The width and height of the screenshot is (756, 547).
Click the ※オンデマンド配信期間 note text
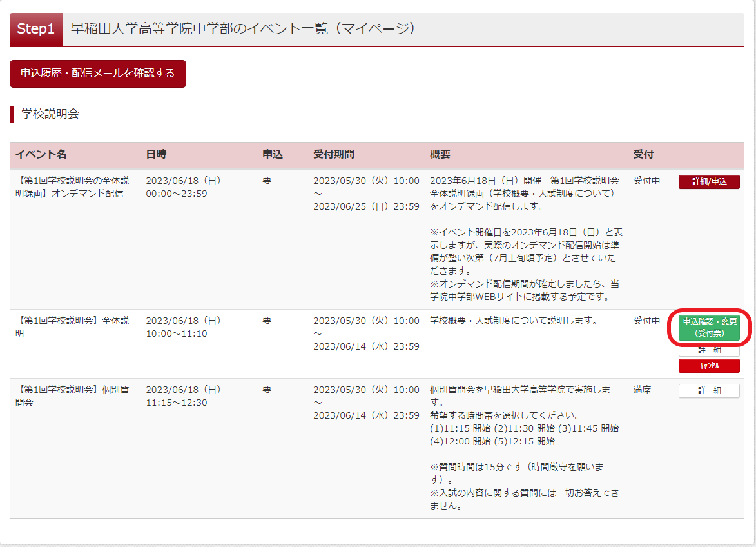coord(525,290)
